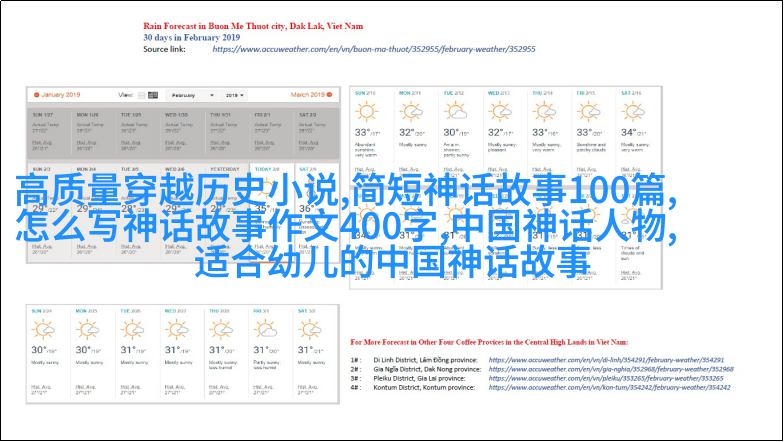Open the 2019 year dropdown
Image resolution: width=784 pixels, height=442 pixels.
click(x=234, y=95)
